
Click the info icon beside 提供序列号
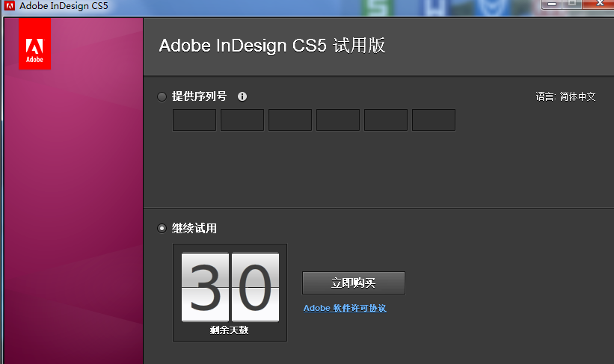242,96
